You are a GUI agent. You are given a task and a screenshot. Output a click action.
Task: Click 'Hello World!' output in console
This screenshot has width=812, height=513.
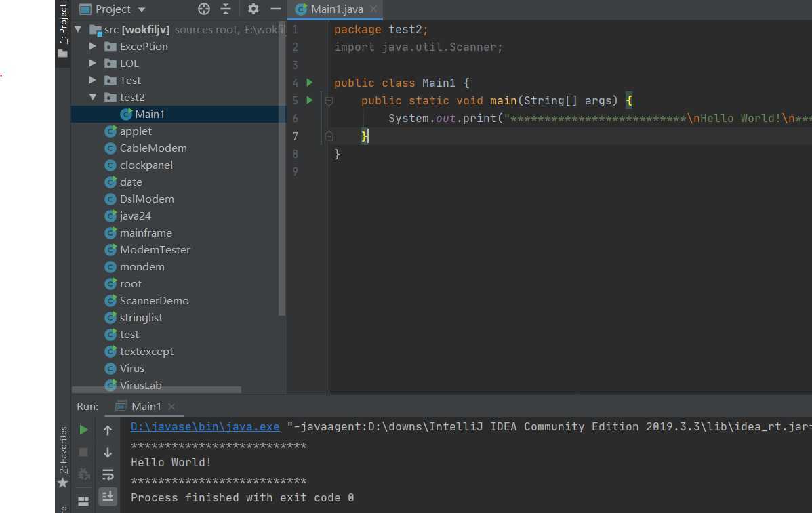171,462
